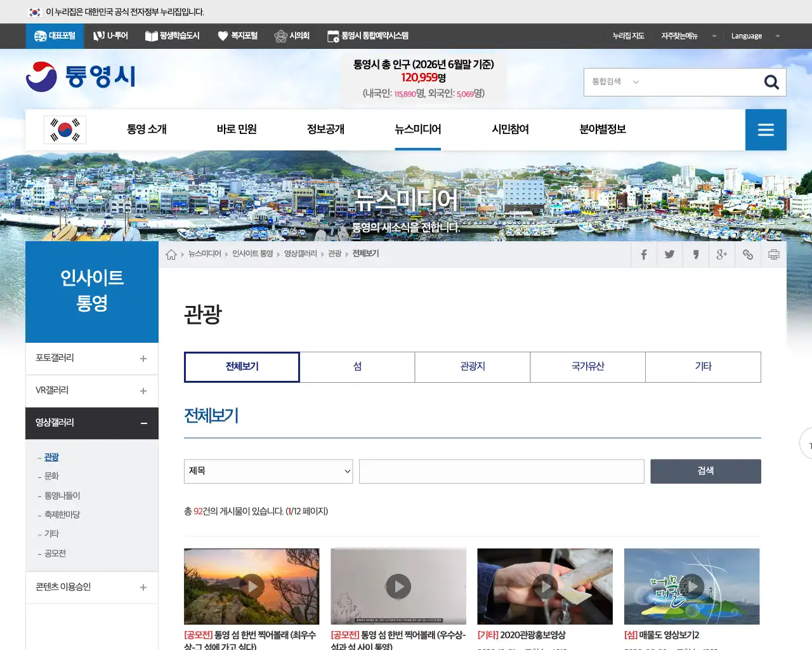Play the sunset island video
Screen dimensions: 812x650
252,587
